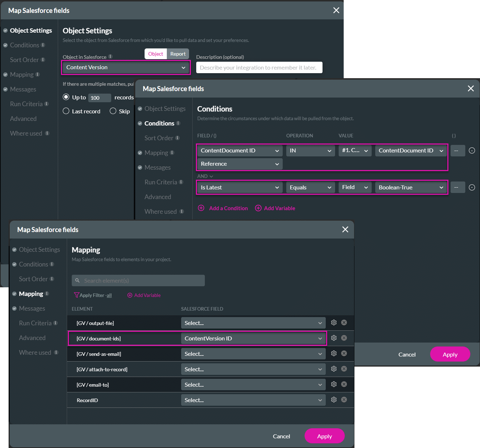Open settings gear for GV/send-as-email row
Screen dimensions: 480x448
[x=334, y=353]
